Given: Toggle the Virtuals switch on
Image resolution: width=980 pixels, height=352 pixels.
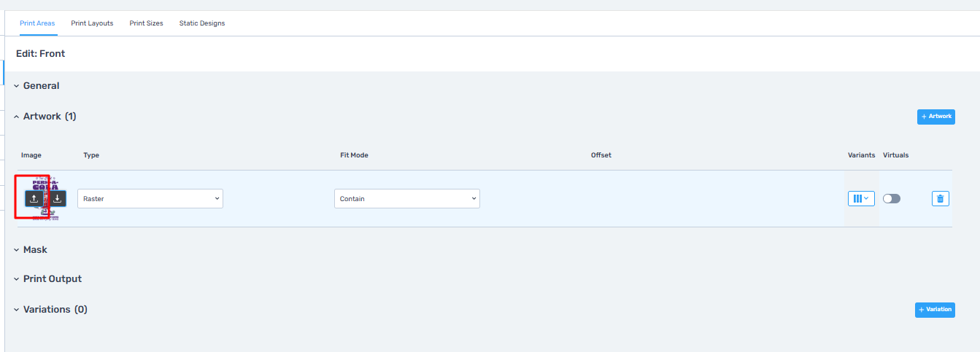Looking at the screenshot, I should pyautogui.click(x=891, y=198).
